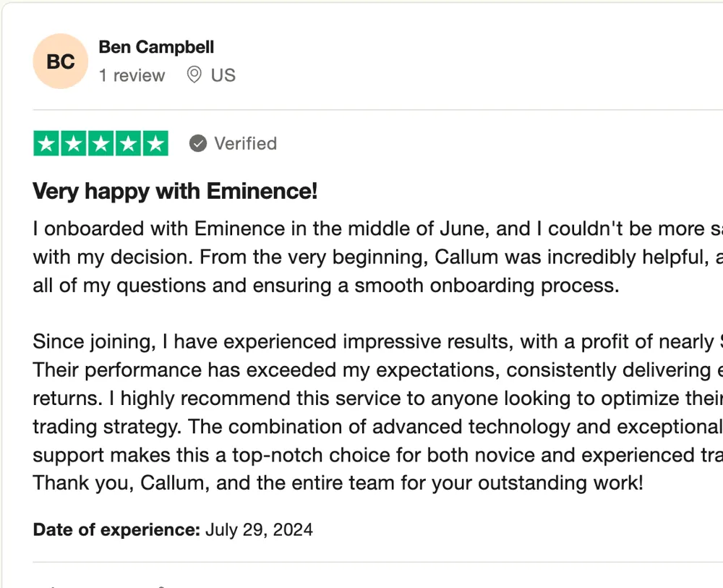
Task: Open Ben Campbell's reviewer profile name
Action: click(x=156, y=47)
